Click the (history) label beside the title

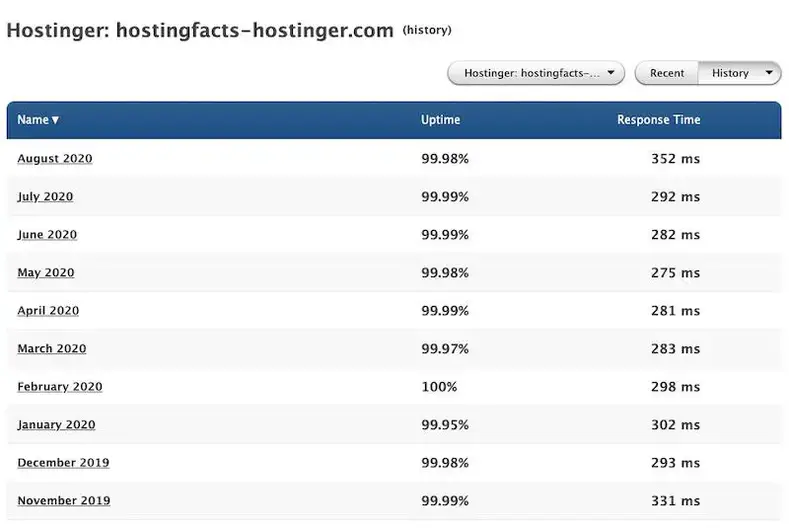(427, 30)
